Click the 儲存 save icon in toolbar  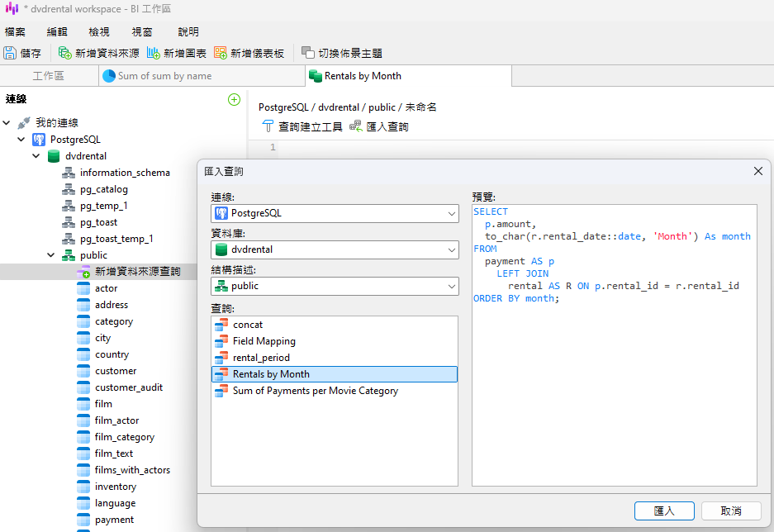pos(11,53)
